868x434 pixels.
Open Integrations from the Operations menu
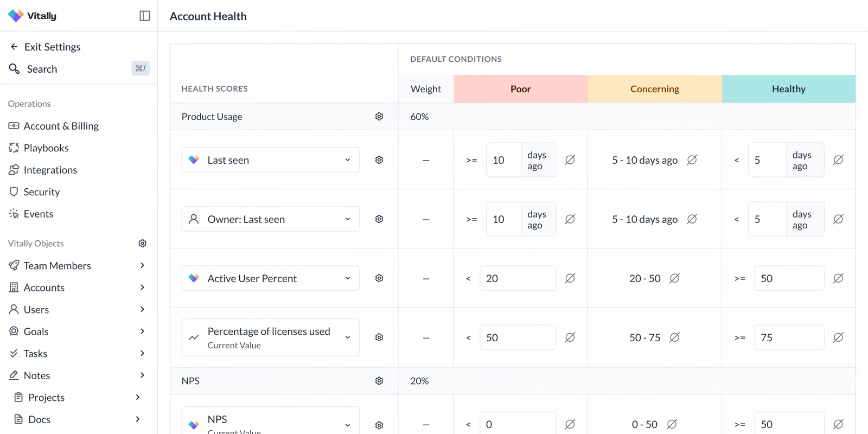click(50, 170)
